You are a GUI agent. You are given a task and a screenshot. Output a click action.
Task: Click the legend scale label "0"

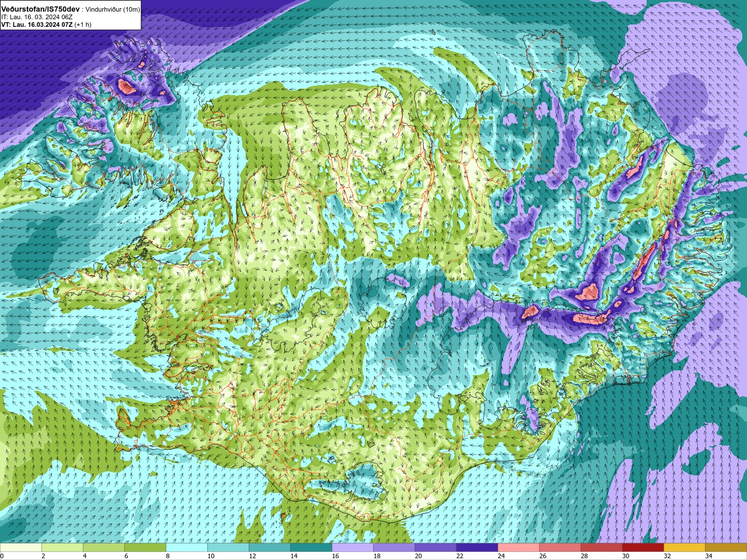[2, 556]
